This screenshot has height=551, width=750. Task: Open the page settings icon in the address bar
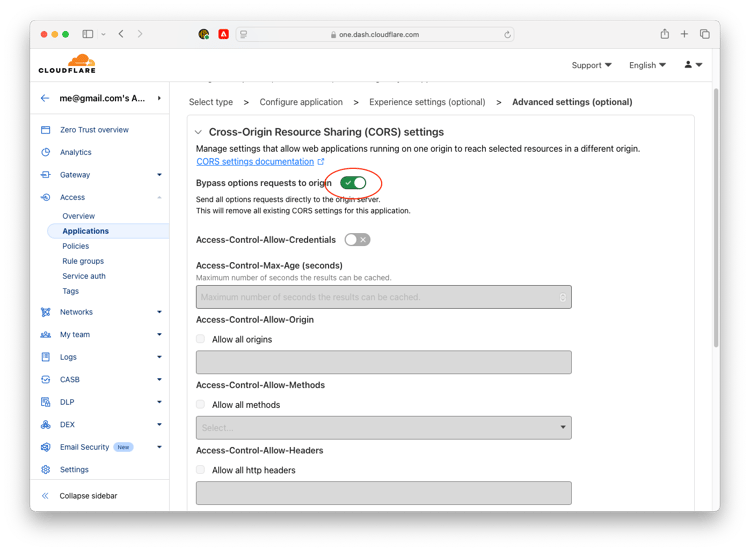pyautogui.click(x=244, y=34)
